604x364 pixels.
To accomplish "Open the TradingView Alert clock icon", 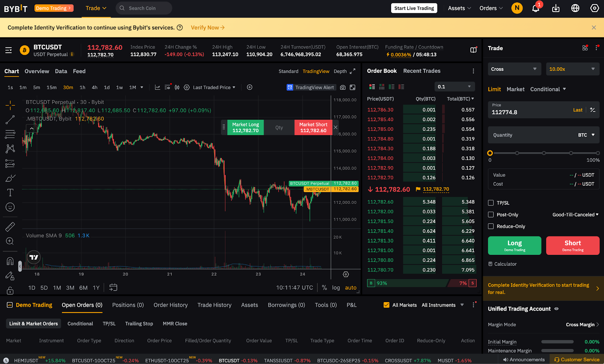I will pyautogui.click(x=290, y=87).
